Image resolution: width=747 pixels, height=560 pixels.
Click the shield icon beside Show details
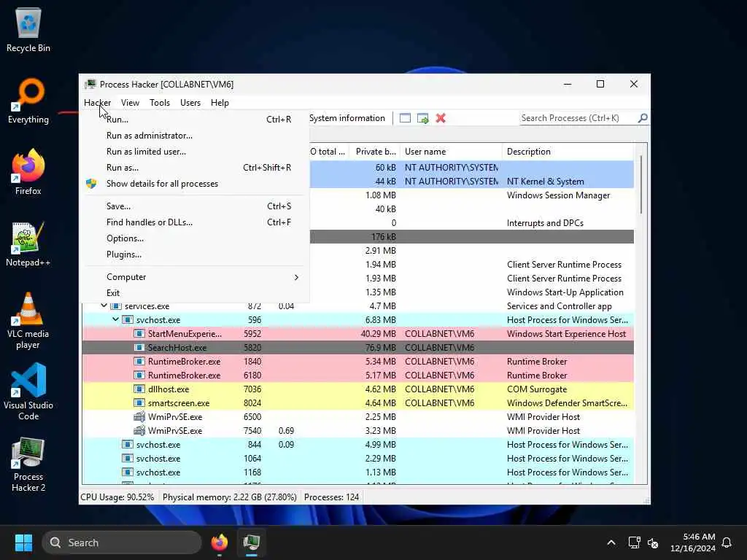91,184
